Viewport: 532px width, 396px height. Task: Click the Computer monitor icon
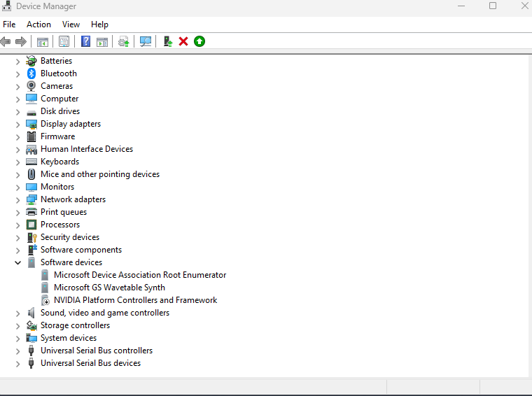31,99
